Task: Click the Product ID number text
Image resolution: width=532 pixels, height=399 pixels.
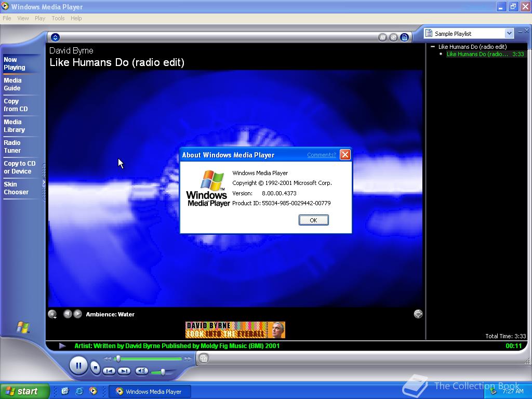Action: (x=296, y=203)
